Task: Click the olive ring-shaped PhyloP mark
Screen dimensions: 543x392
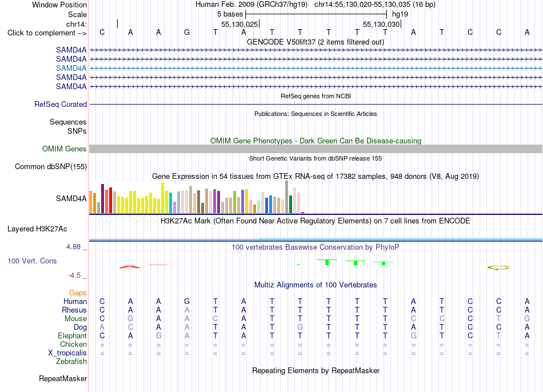Action: click(498, 267)
